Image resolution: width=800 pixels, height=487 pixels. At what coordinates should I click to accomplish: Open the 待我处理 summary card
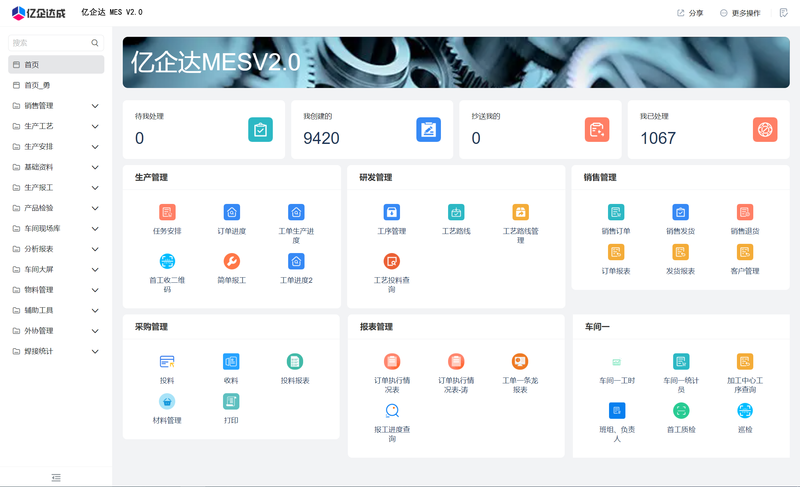[203, 129]
